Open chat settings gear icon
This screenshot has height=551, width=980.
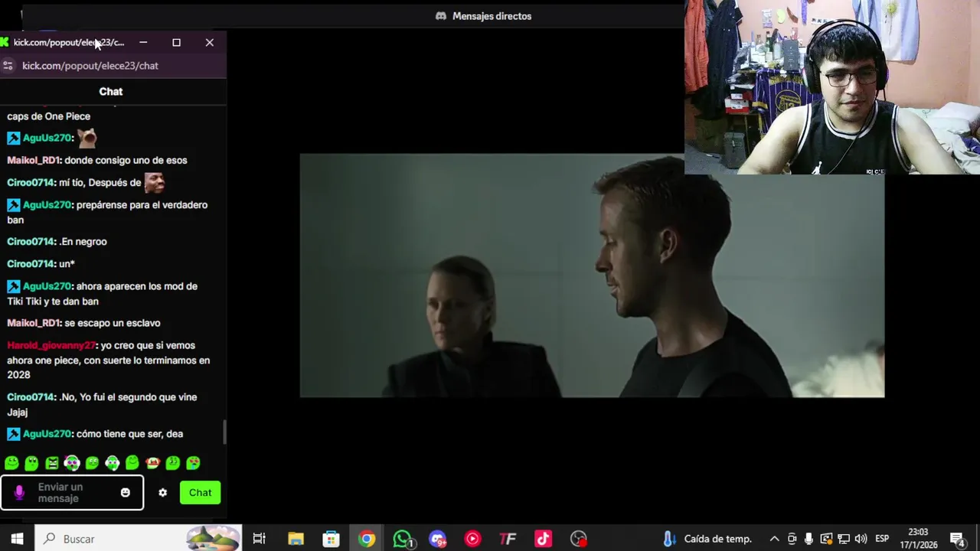tap(162, 493)
